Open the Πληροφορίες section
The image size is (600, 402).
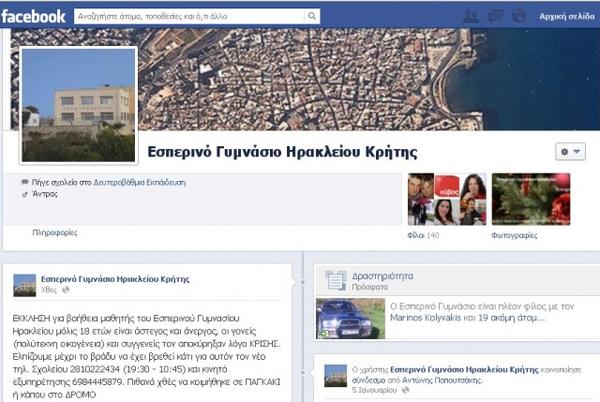pyautogui.click(x=55, y=233)
